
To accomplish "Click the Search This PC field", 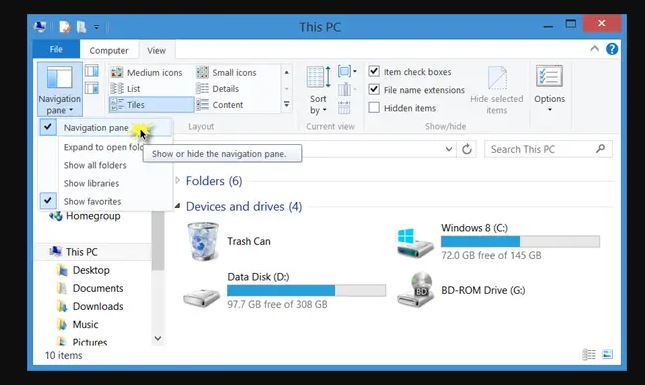I will [x=548, y=149].
